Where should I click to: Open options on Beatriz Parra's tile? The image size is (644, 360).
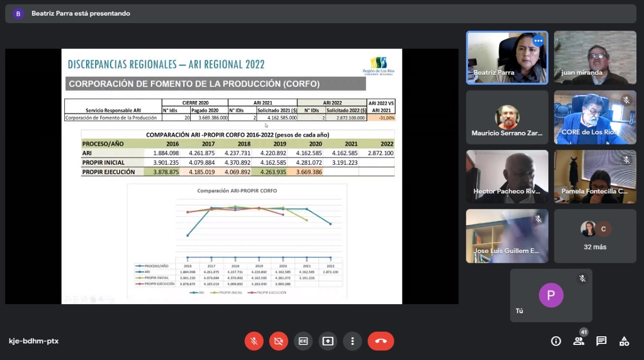coord(538,41)
